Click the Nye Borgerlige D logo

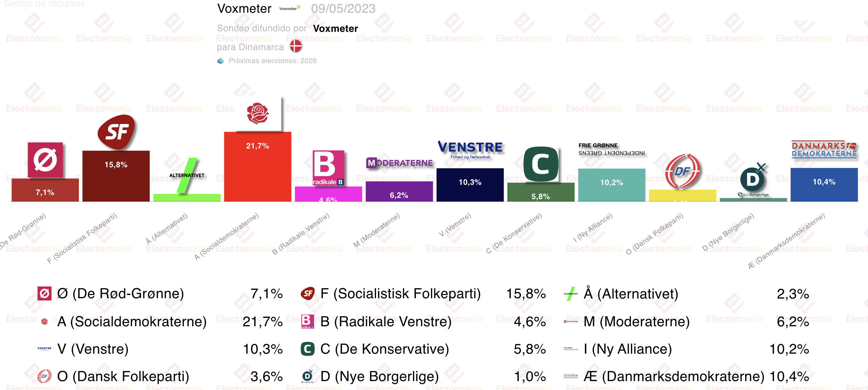pos(753,180)
